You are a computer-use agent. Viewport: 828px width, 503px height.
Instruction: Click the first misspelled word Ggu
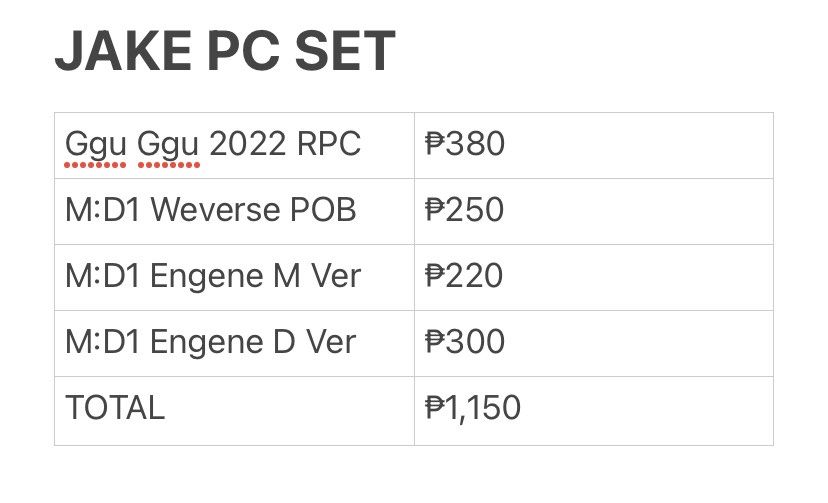click(x=96, y=145)
